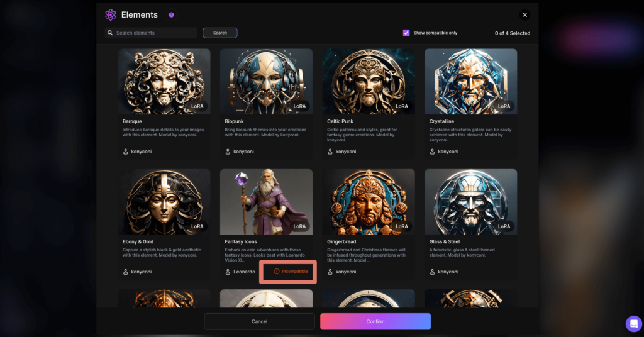Click the Elements atom logo icon
The width and height of the screenshot is (644, 337).
click(x=111, y=15)
